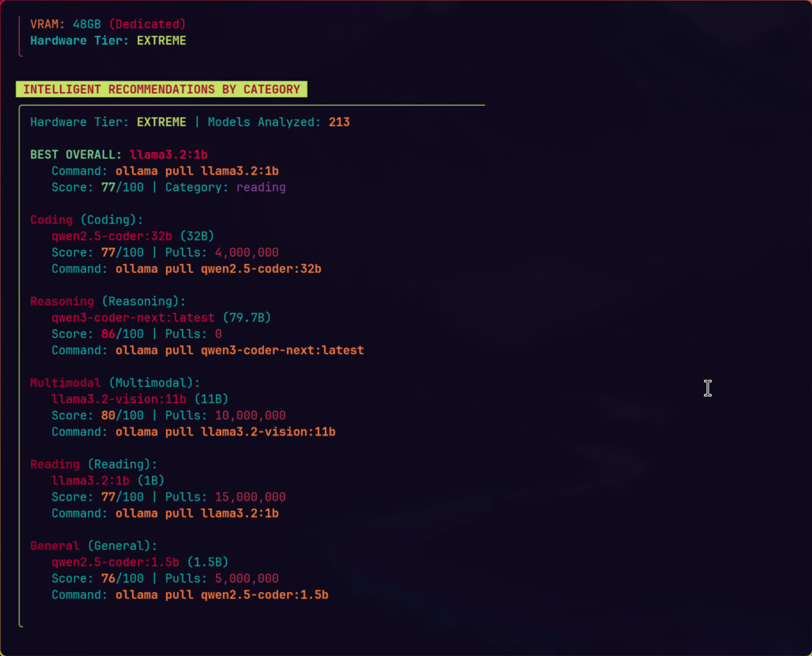
Task: Click 'Pulls: 5,000,000' value
Action: [x=222, y=579]
